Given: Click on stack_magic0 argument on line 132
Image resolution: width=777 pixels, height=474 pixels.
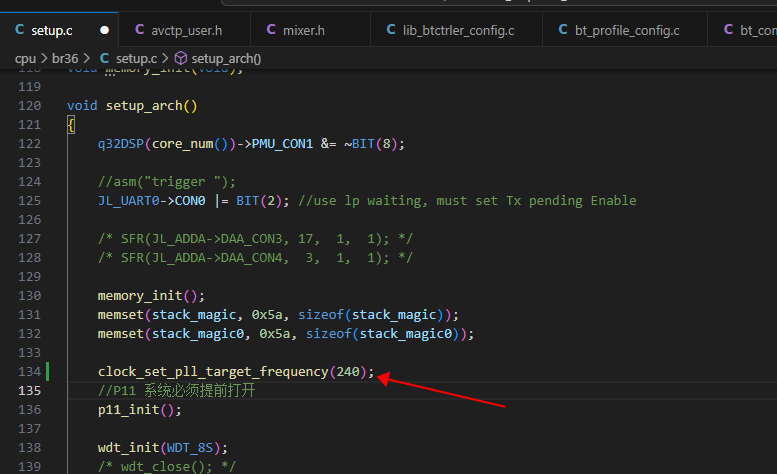Looking at the screenshot, I should point(198,334).
